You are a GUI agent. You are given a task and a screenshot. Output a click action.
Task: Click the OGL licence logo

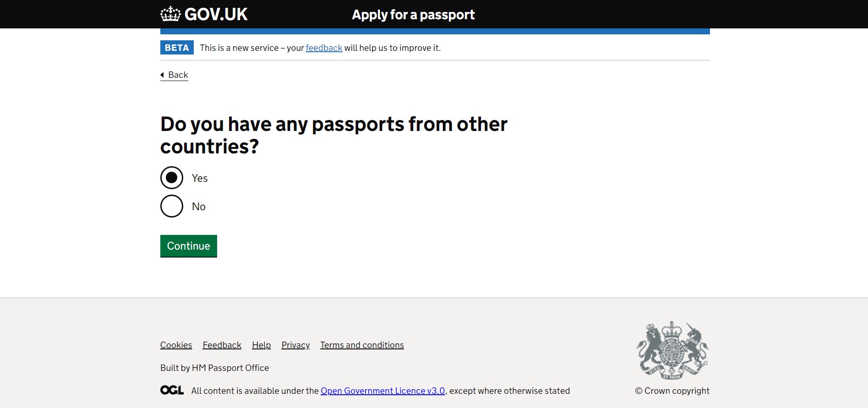(x=172, y=390)
